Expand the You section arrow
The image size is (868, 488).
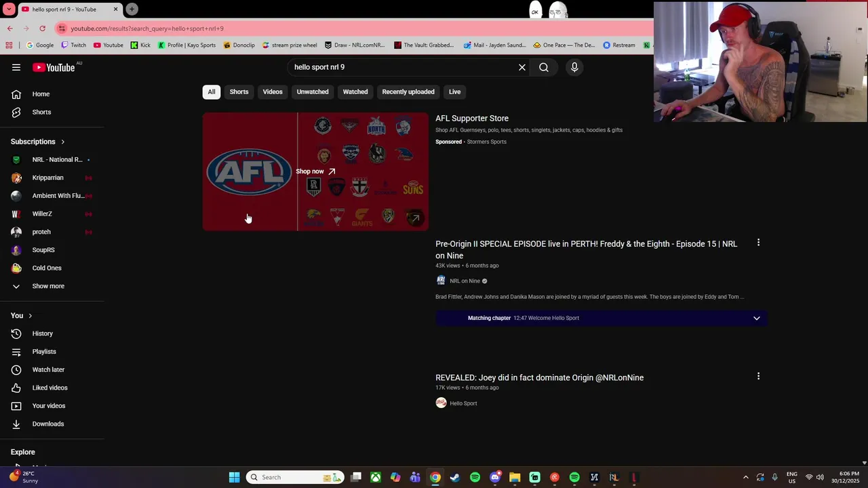30,316
